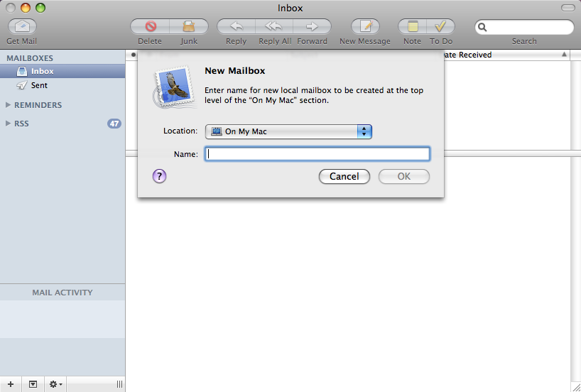Screen dimensions: 581x392
Task: Open help with the question mark button
Action: (159, 177)
